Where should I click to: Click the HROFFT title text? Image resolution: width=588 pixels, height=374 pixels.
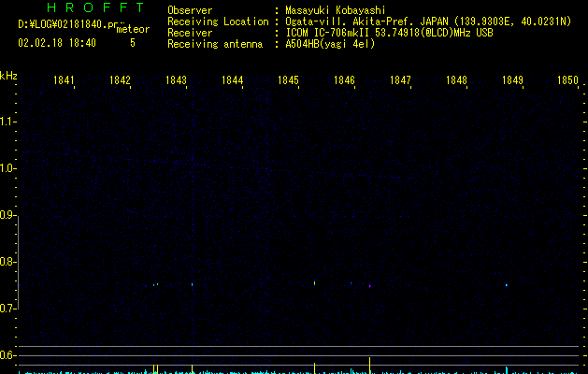[95, 7]
